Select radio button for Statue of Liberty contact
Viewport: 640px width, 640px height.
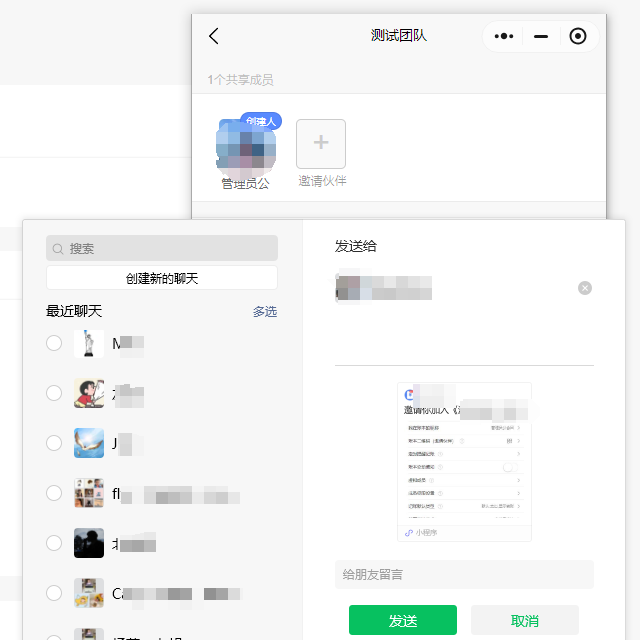coord(54,343)
